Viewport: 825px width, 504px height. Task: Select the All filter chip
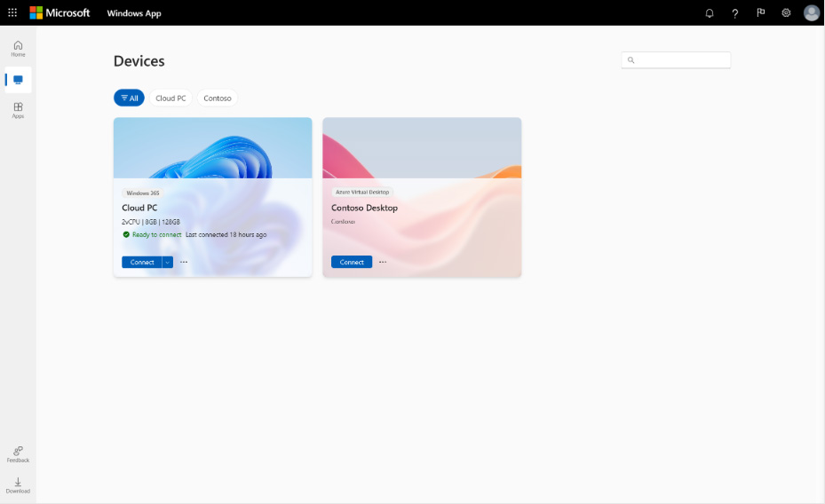pyautogui.click(x=129, y=98)
